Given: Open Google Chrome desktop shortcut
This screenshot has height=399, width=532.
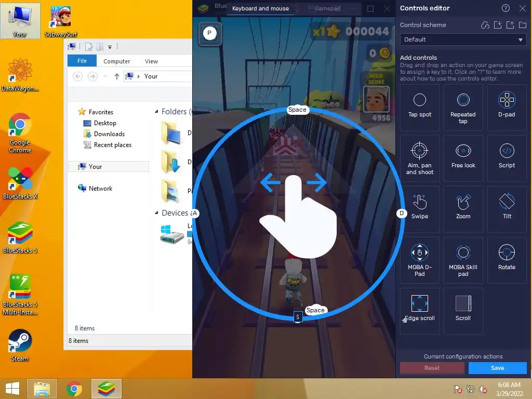Looking at the screenshot, I should pos(20,133).
